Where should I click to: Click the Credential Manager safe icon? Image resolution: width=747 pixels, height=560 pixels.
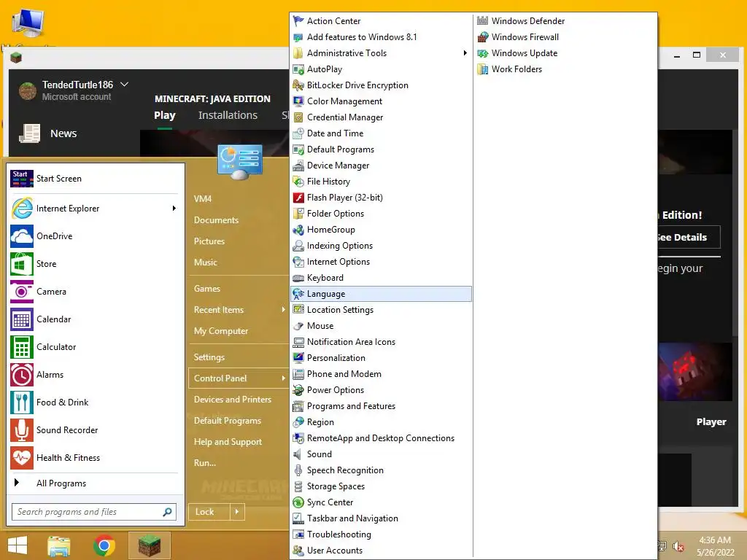pos(298,117)
